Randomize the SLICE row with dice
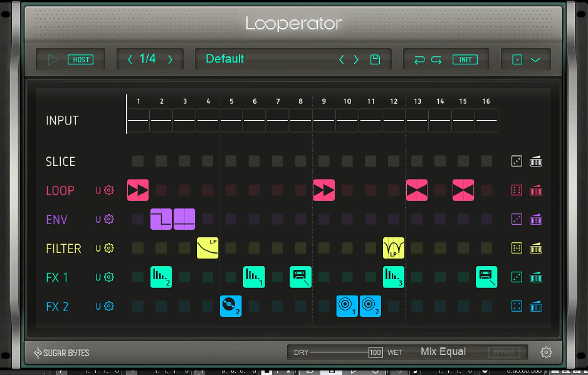 pos(517,161)
